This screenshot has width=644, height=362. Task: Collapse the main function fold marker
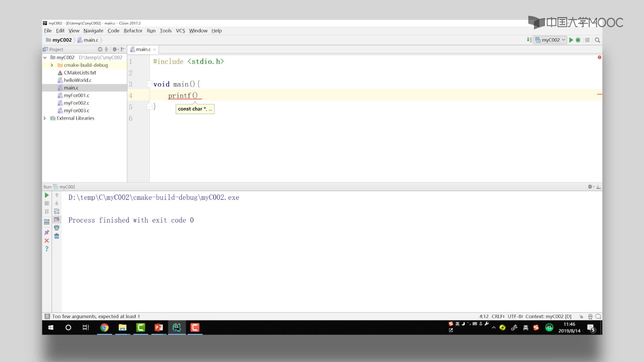pos(150,84)
